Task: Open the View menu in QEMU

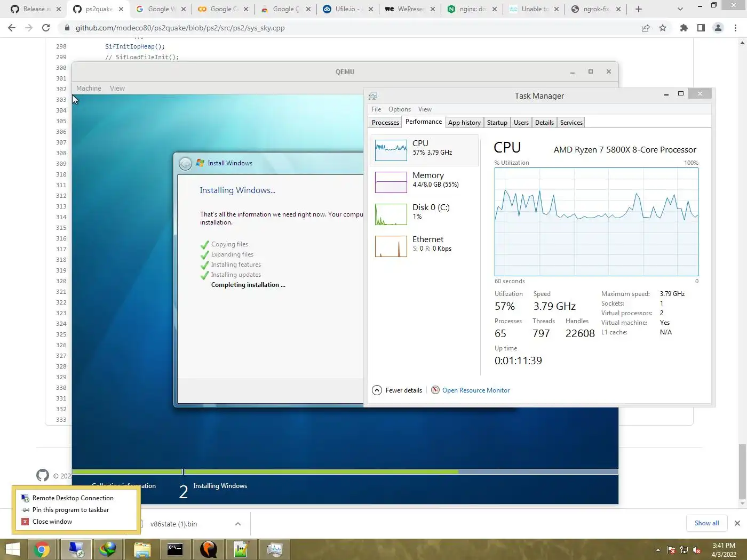Action: 117,89
